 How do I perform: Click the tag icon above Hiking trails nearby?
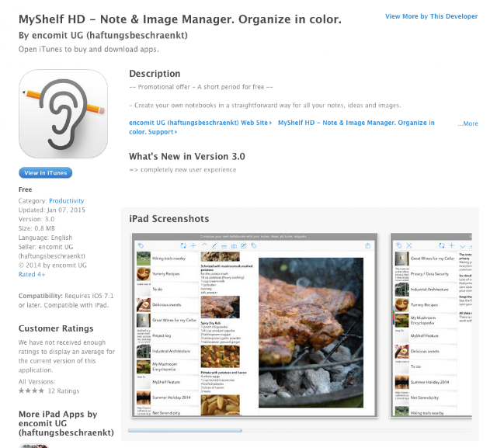point(141,245)
